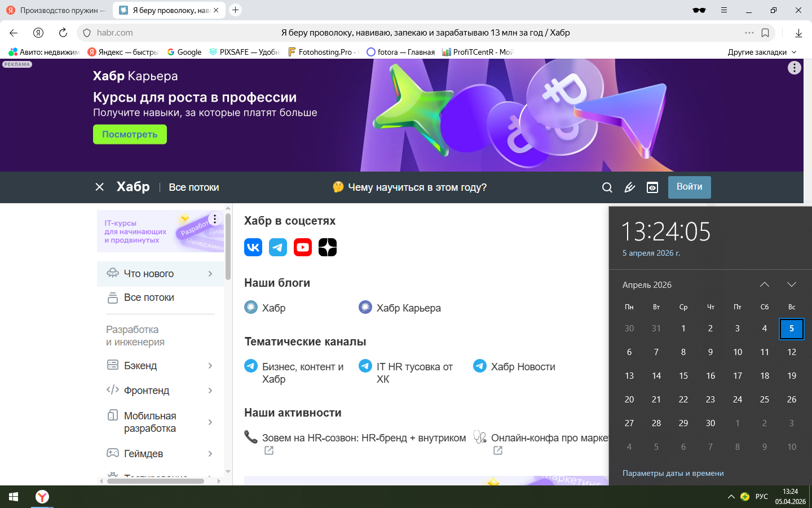
Task: Open the 'Чему научиться в этом году?' link
Action: pyautogui.click(x=410, y=187)
